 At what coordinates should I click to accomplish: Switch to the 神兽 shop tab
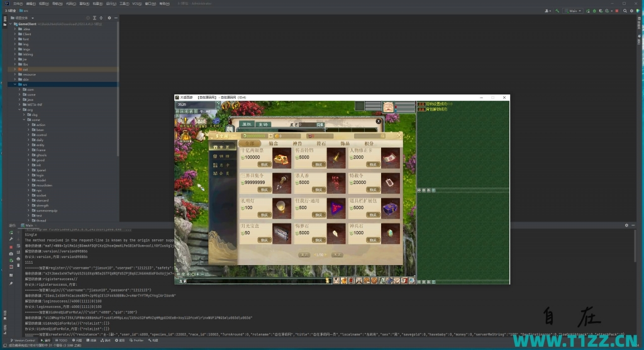(x=297, y=144)
